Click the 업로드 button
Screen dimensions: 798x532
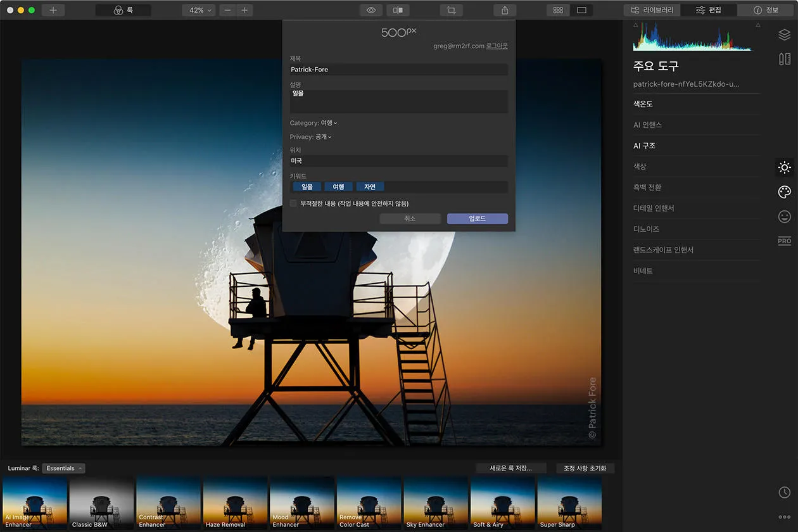coord(477,218)
